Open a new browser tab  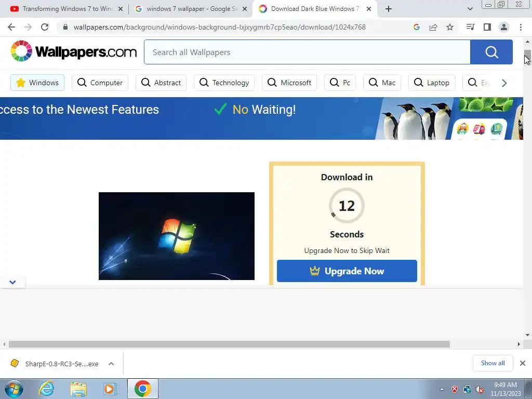coord(389,9)
